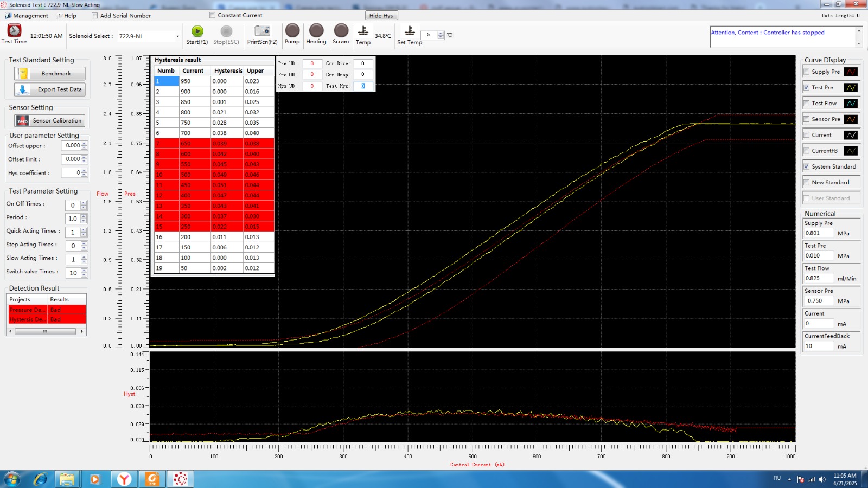Turn on the Heating button
Viewport: 868px width, 488px height.
pyautogui.click(x=316, y=30)
